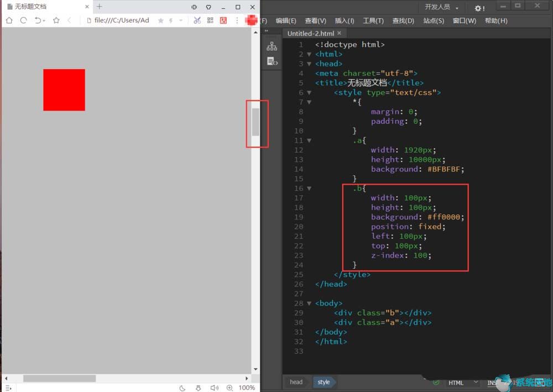
Task: Click the green check status icon
Action: point(436,382)
